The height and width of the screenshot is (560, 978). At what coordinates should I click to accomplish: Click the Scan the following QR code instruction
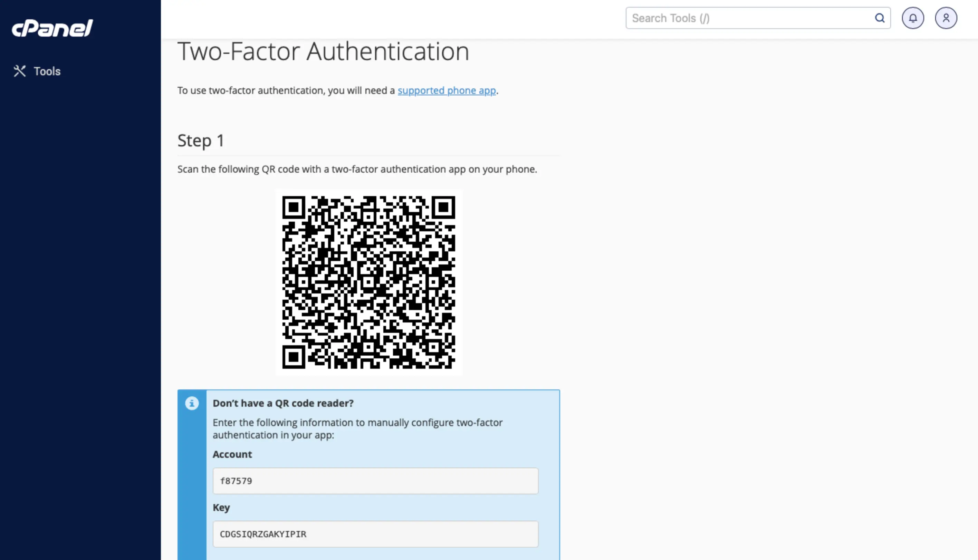357,169
